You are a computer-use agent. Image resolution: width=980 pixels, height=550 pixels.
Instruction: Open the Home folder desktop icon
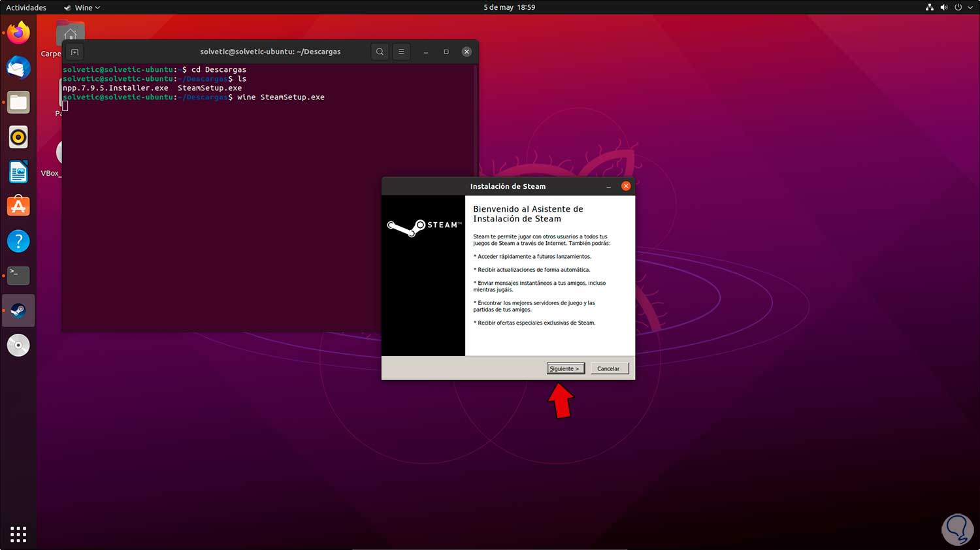pos(70,33)
